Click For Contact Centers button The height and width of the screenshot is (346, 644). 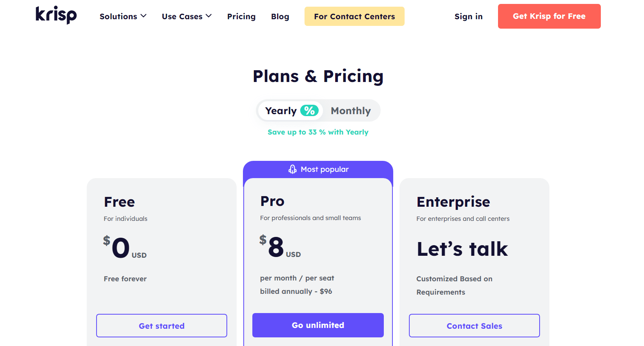coord(354,16)
